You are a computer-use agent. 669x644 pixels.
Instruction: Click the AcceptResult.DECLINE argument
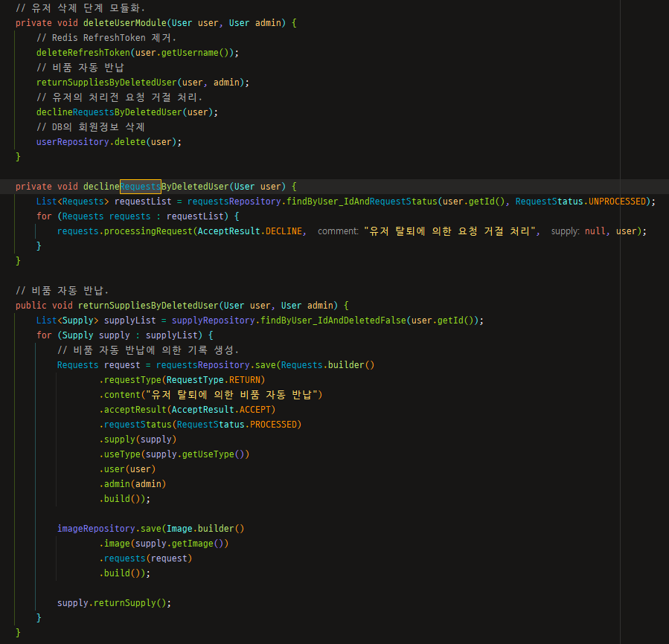[250, 231]
